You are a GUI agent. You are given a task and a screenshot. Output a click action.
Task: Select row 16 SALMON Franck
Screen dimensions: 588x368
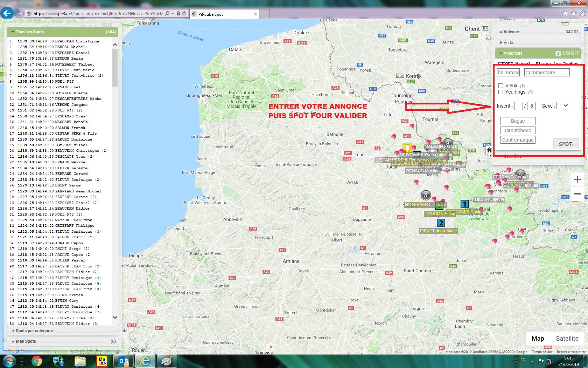coord(60,128)
